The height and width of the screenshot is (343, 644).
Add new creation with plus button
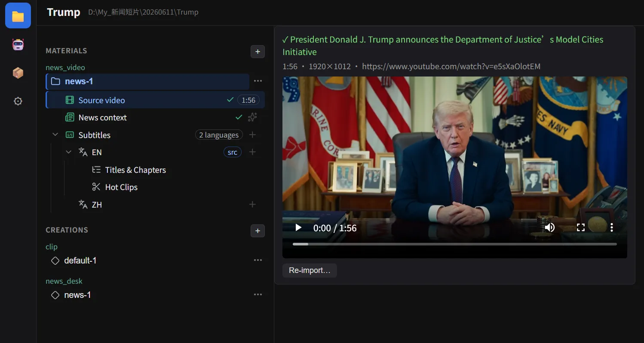tap(258, 231)
